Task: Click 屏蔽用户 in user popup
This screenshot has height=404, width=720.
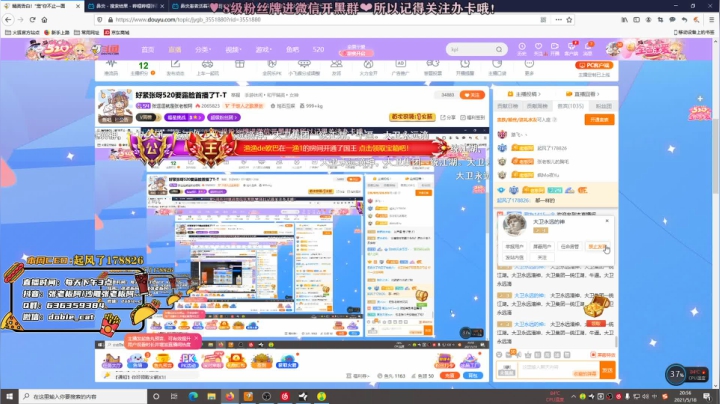Action: pyautogui.click(x=542, y=247)
